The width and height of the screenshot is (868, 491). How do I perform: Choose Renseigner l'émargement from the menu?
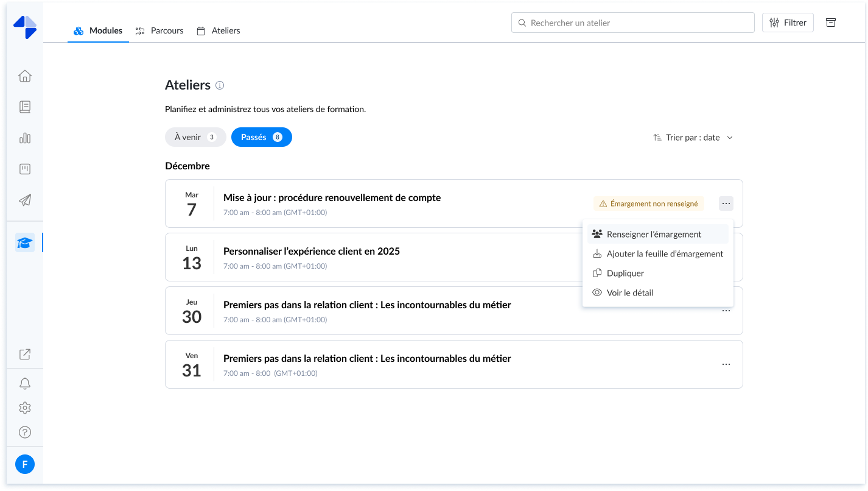click(x=654, y=235)
